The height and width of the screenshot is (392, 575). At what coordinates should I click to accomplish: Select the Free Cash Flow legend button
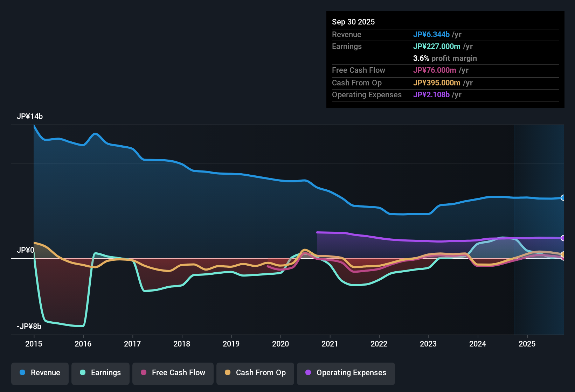(173, 373)
